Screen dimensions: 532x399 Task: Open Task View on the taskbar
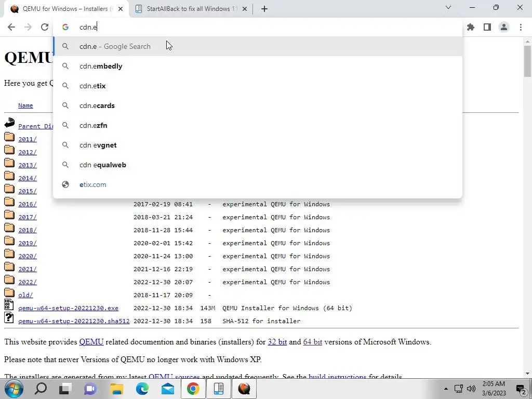tap(65, 389)
